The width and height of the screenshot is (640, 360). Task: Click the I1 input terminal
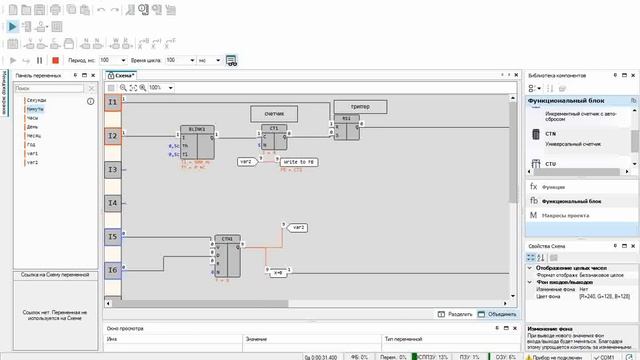pyautogui.click(x=113, y=102)
